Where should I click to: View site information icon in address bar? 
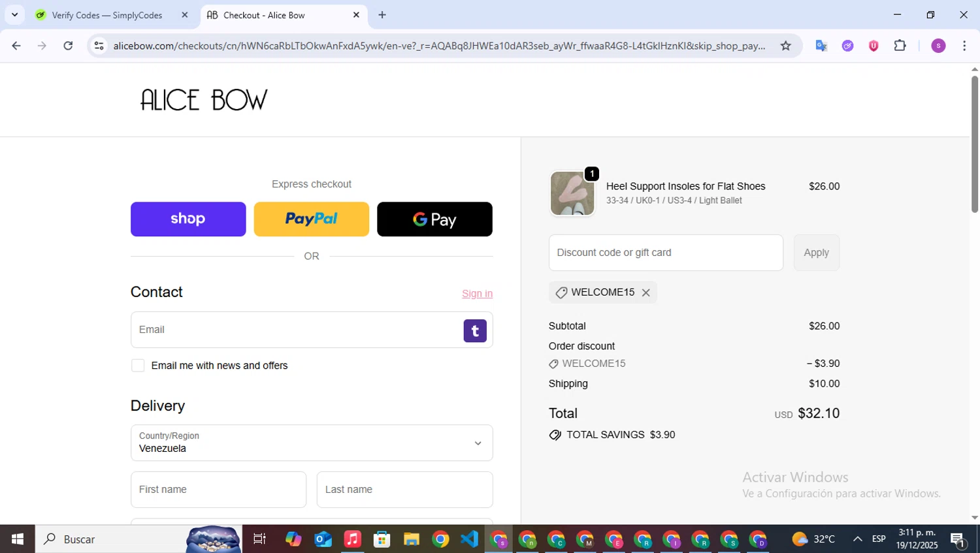point(99,46)
